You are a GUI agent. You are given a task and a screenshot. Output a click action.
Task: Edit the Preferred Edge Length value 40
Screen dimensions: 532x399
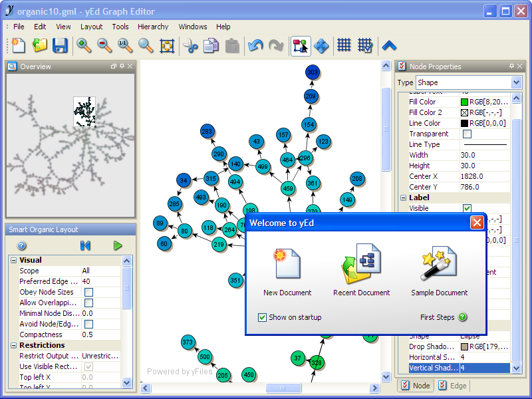[101, 281]
